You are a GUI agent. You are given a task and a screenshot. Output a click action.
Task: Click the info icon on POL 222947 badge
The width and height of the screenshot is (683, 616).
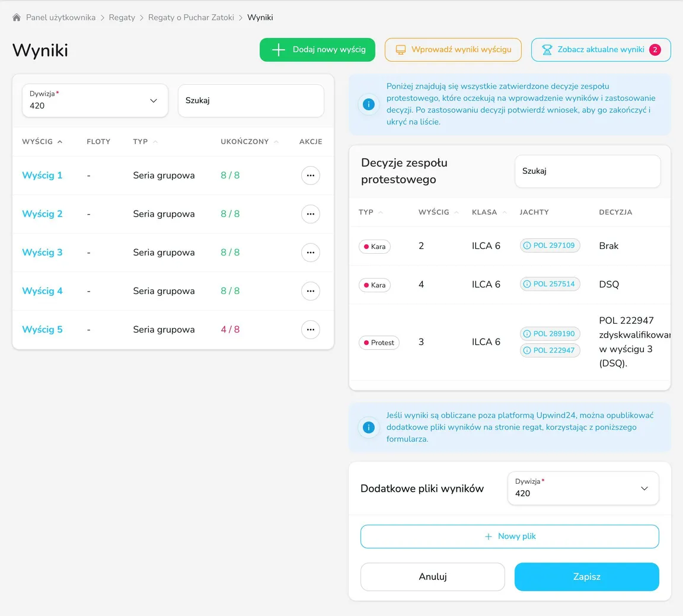click(527, 350)
